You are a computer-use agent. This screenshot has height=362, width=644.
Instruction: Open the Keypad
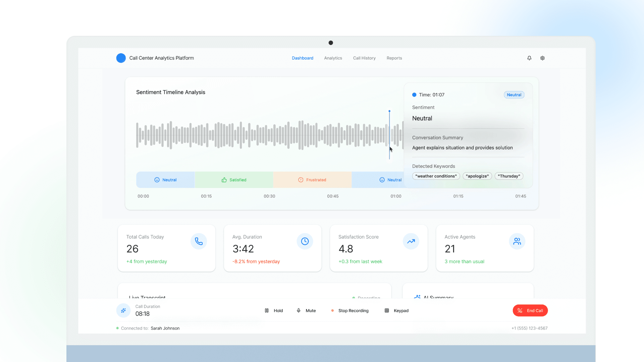click(396, 311)
